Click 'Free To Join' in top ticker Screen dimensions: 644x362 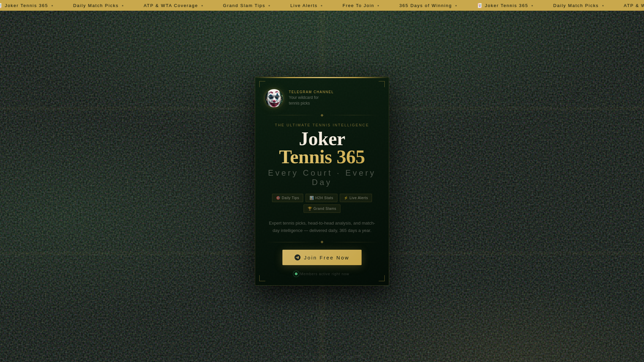358,5
